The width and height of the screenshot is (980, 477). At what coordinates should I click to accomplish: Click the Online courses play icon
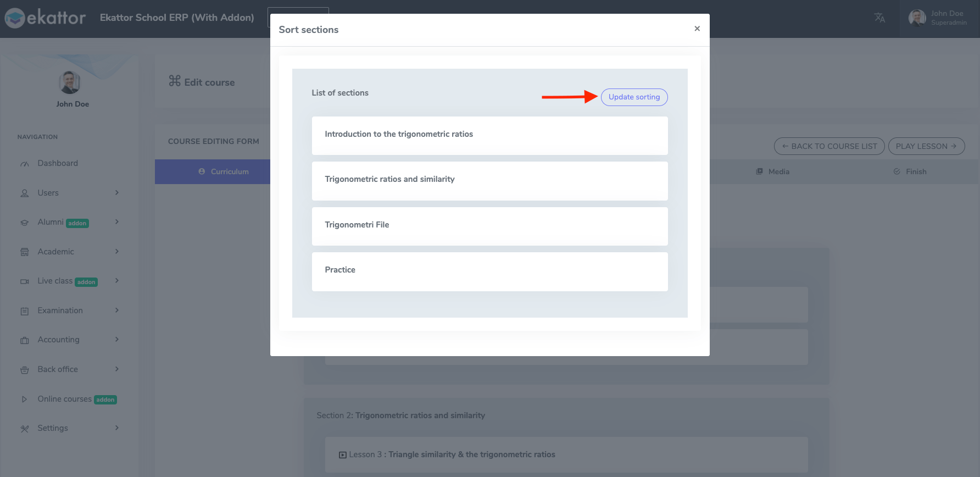click(25, 400)
